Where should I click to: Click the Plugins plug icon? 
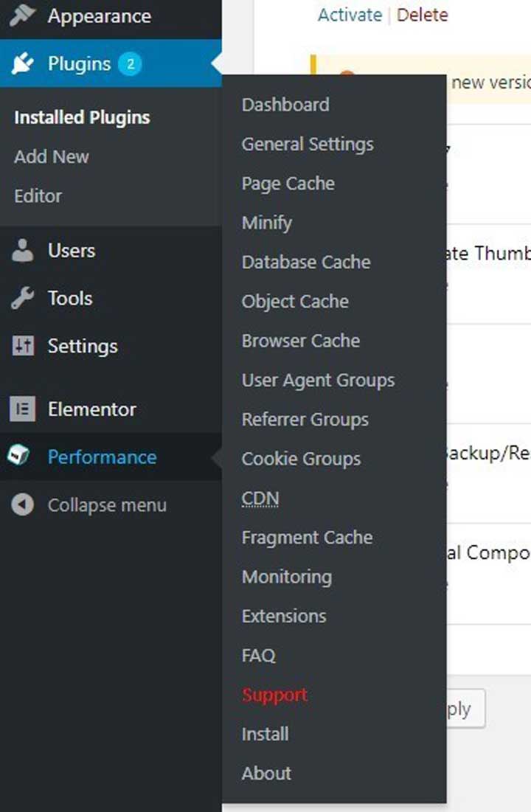click(x=22, y=63)
